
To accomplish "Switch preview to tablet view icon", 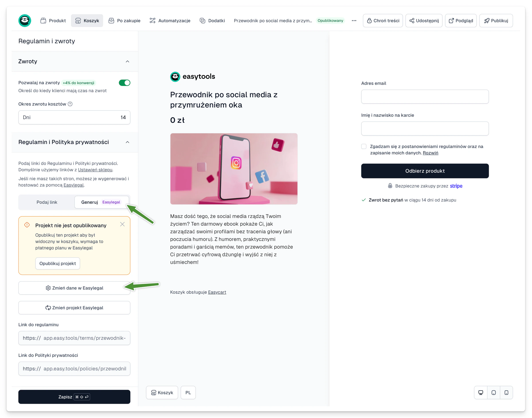I will 494,393.
